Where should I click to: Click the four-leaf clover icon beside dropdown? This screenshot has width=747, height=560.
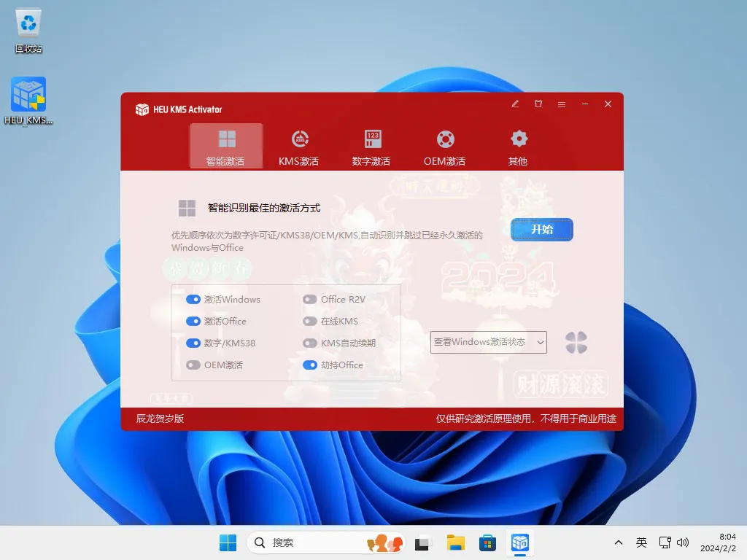(576, 343)
